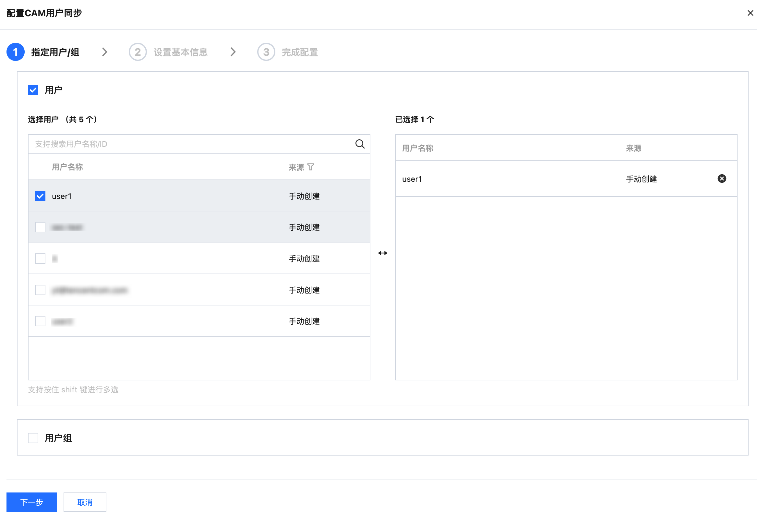Viewport: 757px width, 532px height.
Task: Uncheck the user1 row checkbox
Action: [x=40, y=196]
